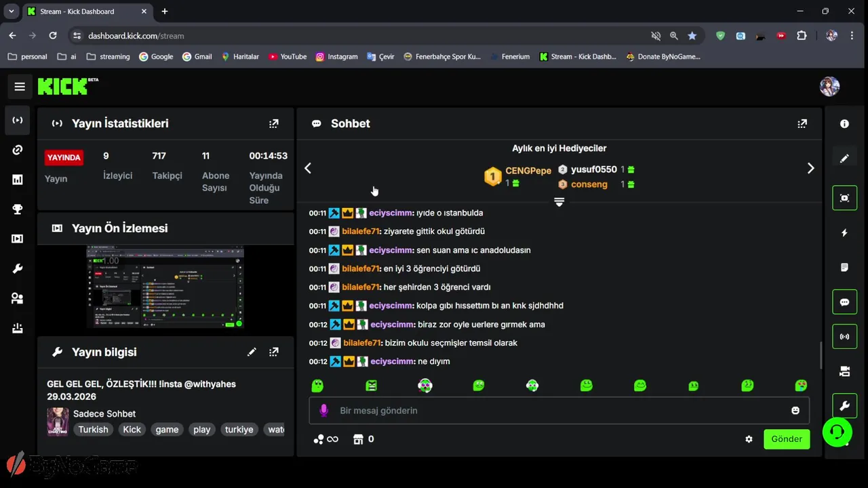
Task: Click the lightning bolt icon in right sidebar
Action: tap(844, 232)
